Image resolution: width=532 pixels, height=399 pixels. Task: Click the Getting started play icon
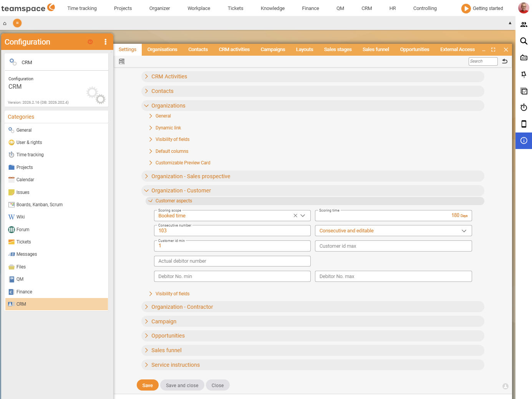466,8
